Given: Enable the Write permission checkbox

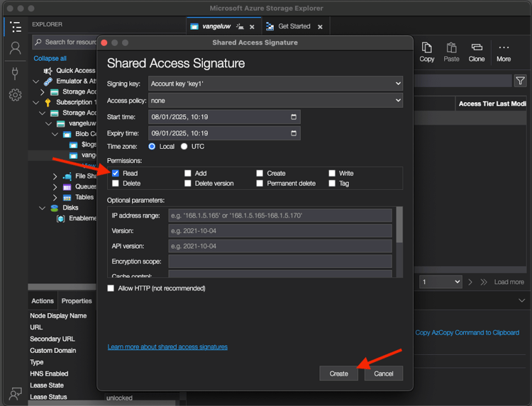Looking at the screenshot, I should point(332,173).
